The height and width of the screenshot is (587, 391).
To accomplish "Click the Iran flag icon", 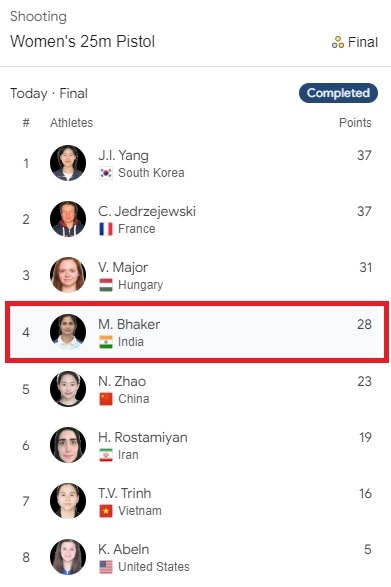I will [106, 455].
